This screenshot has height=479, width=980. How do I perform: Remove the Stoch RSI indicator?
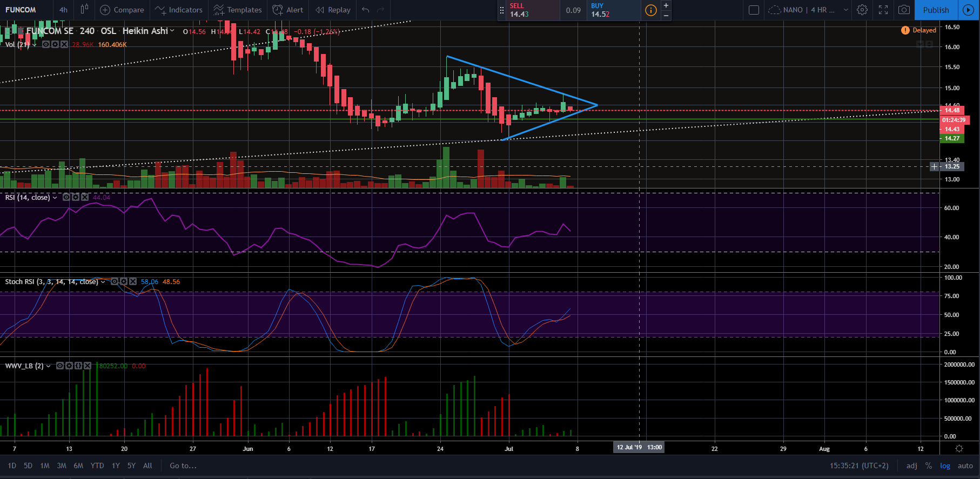pyautogui.click(x=133, y=281)
